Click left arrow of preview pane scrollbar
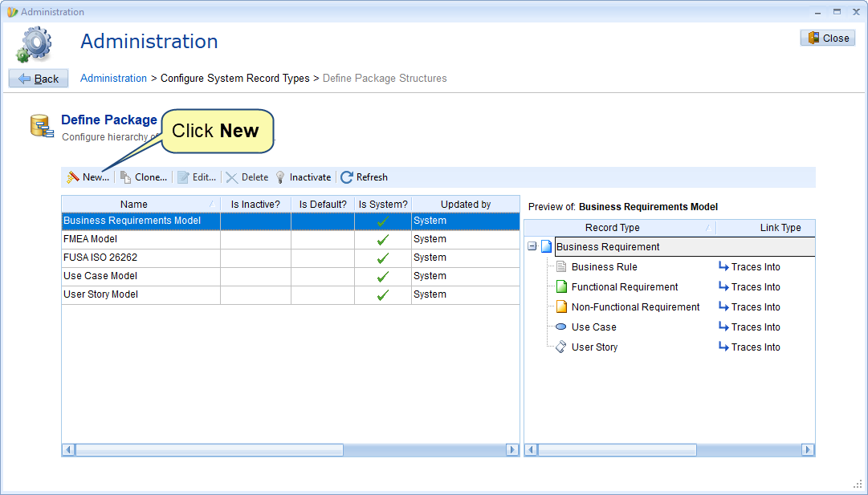Image resolution: width=868 pixels, height=495 pixels. click(532, 449)
